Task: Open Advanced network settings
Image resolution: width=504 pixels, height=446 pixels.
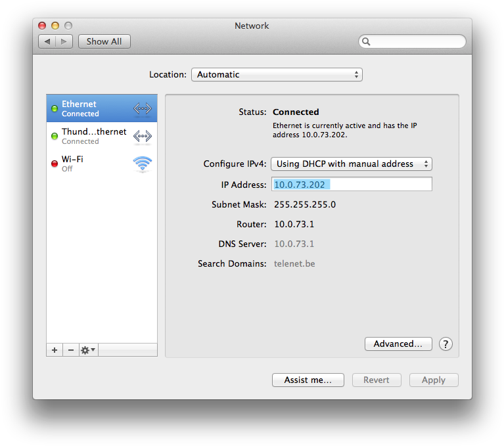Action: click(x=398, y=344)
